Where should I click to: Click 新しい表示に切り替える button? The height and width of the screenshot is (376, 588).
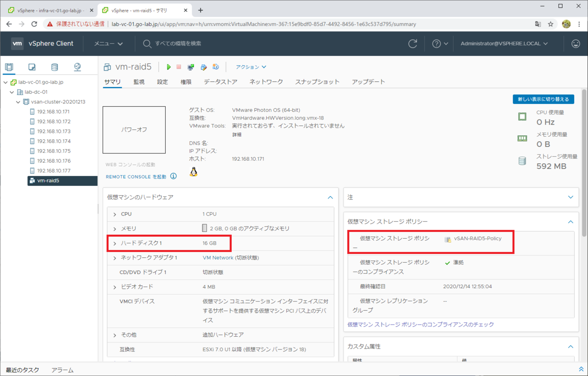[x=543, y=100]
